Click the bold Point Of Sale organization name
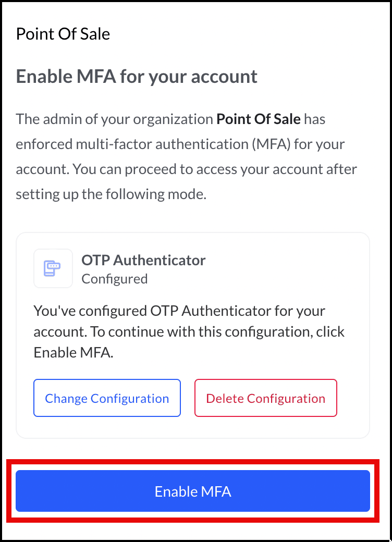Viewport: 392px width, 542px height. (x=258, y=119)
